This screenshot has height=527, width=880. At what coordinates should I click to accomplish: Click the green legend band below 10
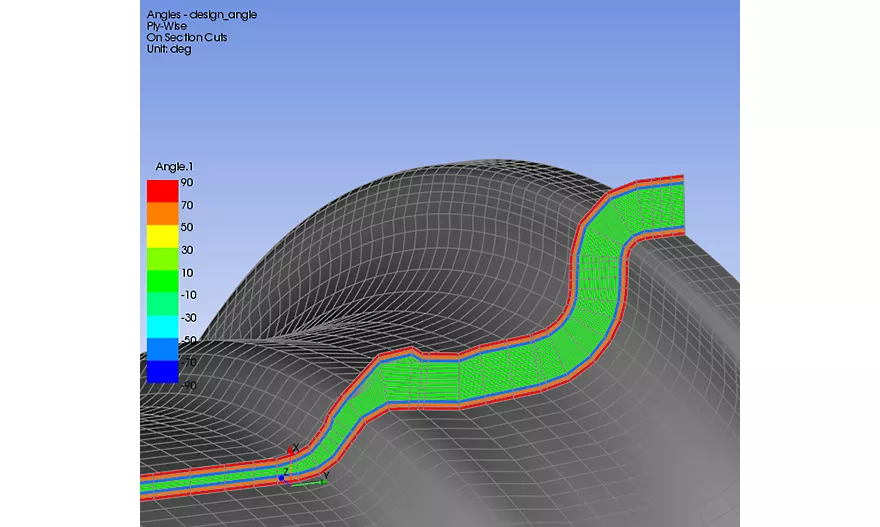(x=162, y=281)
